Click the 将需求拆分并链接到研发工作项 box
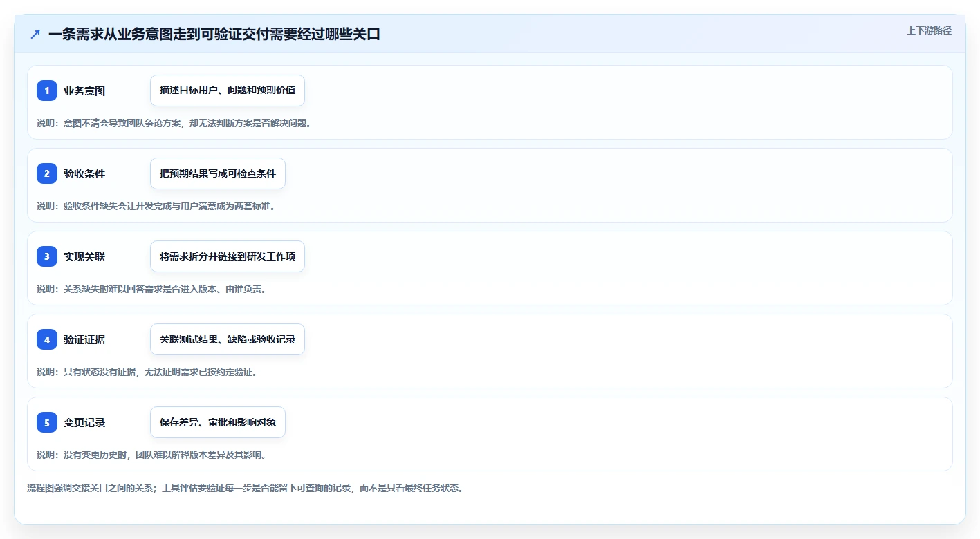The image size is (980, 539). click(x=228, y=256)
